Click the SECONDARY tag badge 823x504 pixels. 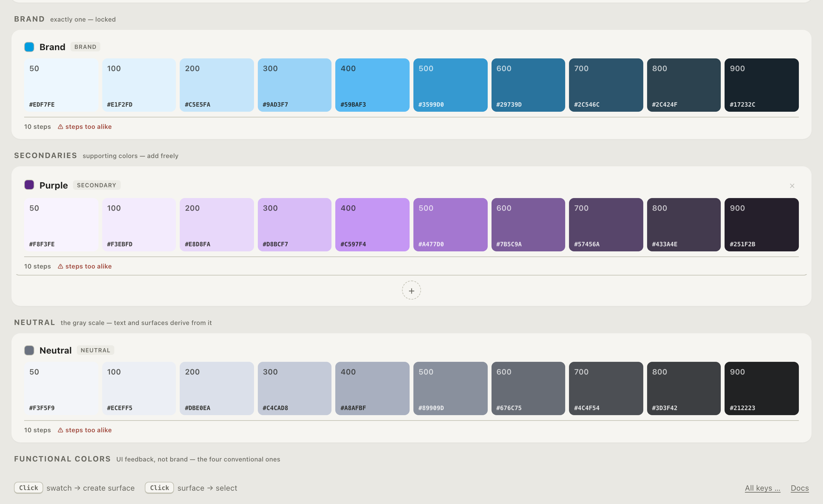(x=97, y=185)
